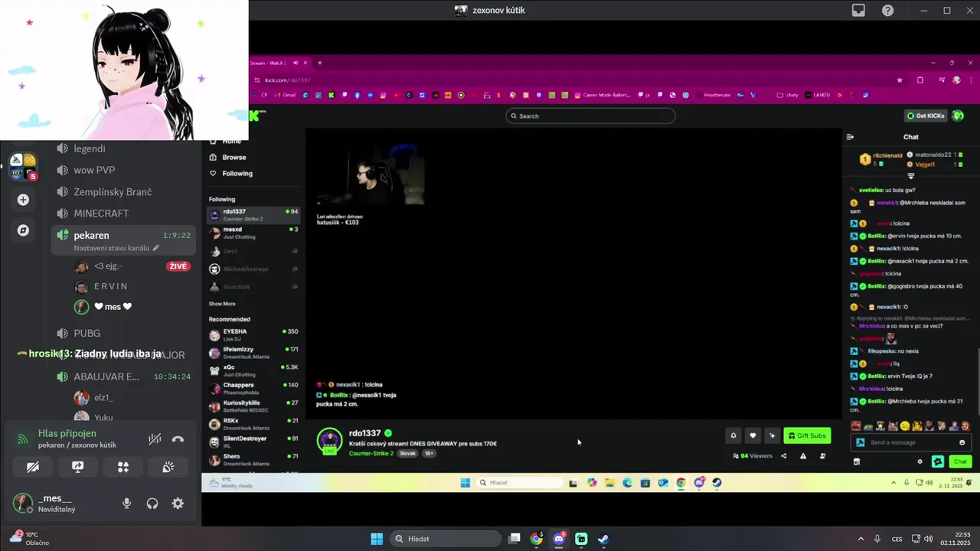Viewport: 980px width, 551px height.
Task: Collapse the Kick chat panel
Action: [850, 137]
